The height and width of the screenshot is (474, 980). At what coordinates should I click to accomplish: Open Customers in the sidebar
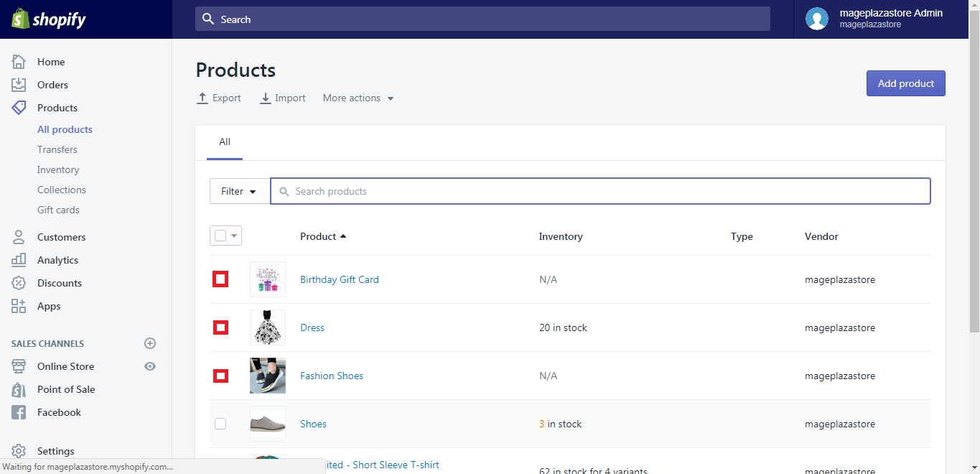pos(61,237)
